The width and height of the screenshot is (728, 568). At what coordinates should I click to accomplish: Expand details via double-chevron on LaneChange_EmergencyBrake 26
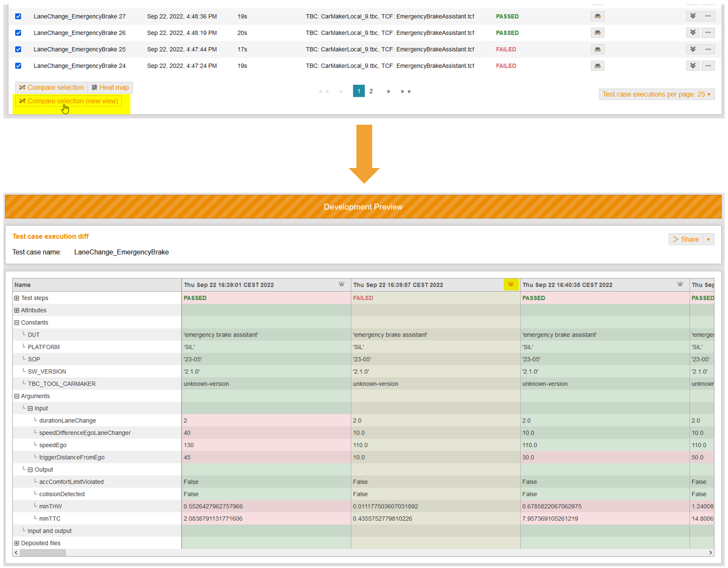(693, 32)
